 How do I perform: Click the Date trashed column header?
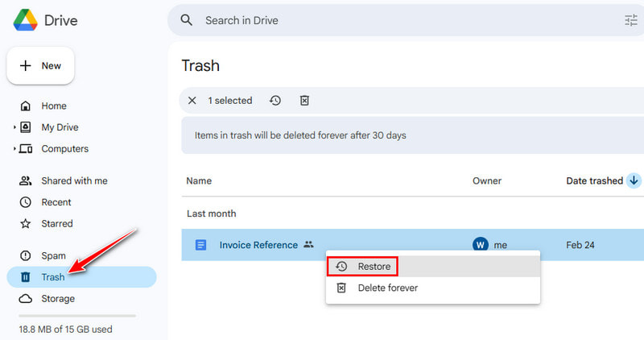(594, 181)
